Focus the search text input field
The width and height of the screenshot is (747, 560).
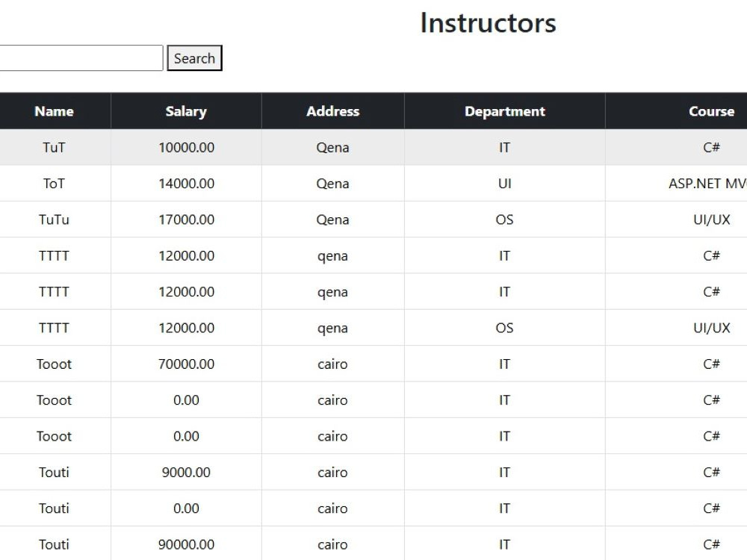point(81,58)
